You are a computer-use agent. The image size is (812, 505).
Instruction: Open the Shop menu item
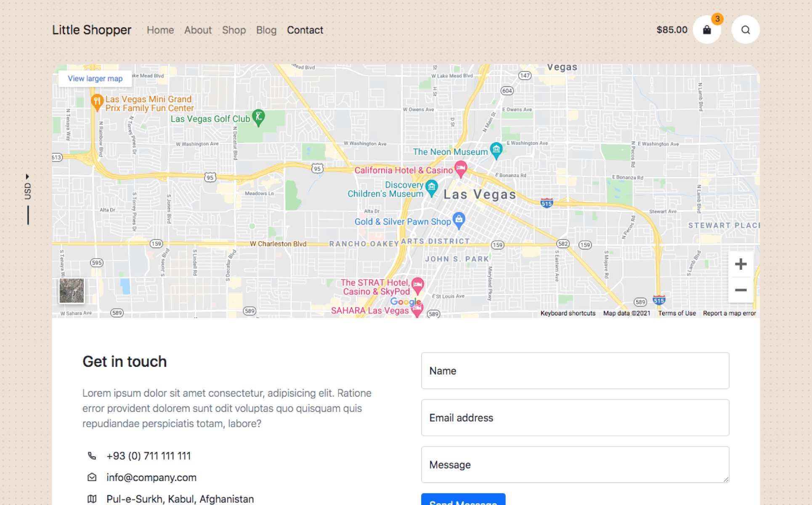pos(234,30)
